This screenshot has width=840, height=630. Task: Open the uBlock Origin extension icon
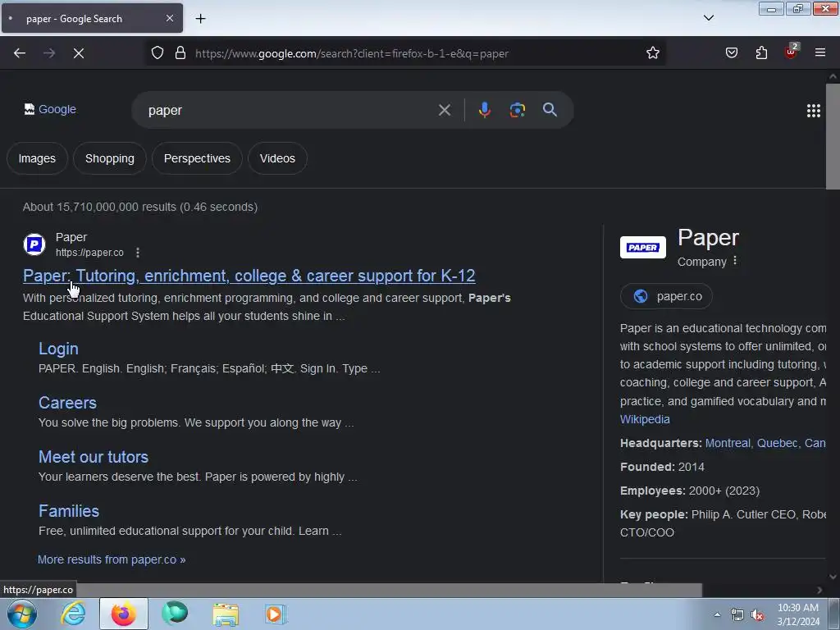point(791,52)
